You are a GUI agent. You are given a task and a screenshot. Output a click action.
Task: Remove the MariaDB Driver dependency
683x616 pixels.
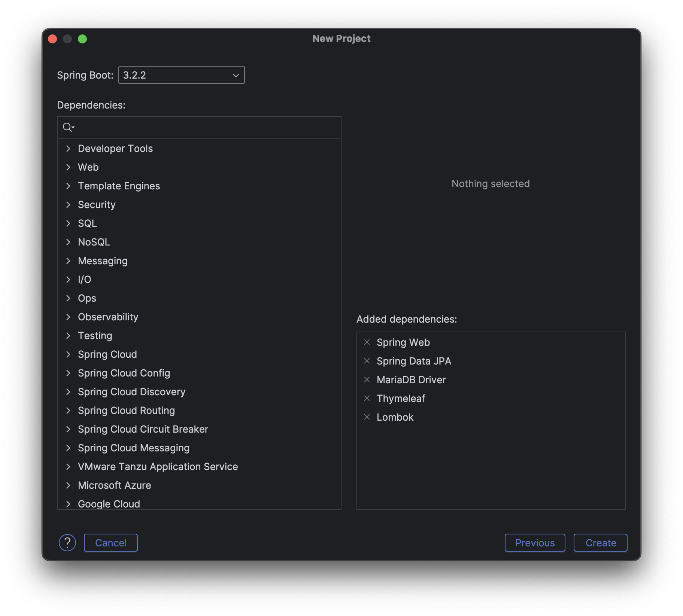pyautogui.click(x=367, y=379)
